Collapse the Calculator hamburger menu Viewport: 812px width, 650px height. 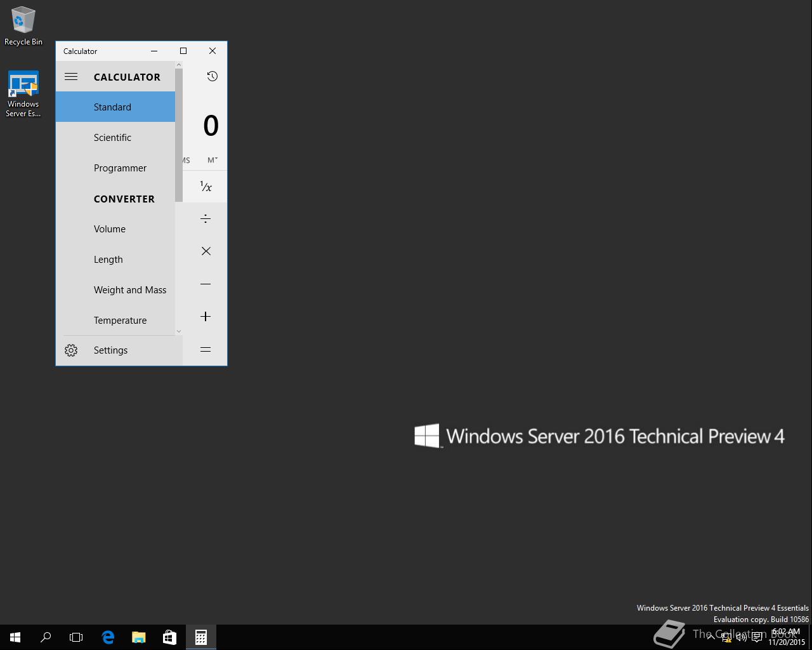point(71,77)
